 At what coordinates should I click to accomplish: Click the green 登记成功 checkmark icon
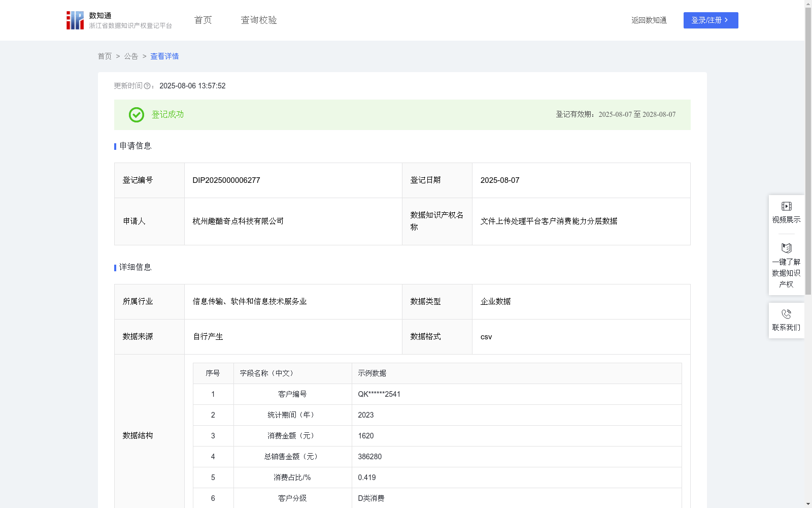(x=137, y=115)
